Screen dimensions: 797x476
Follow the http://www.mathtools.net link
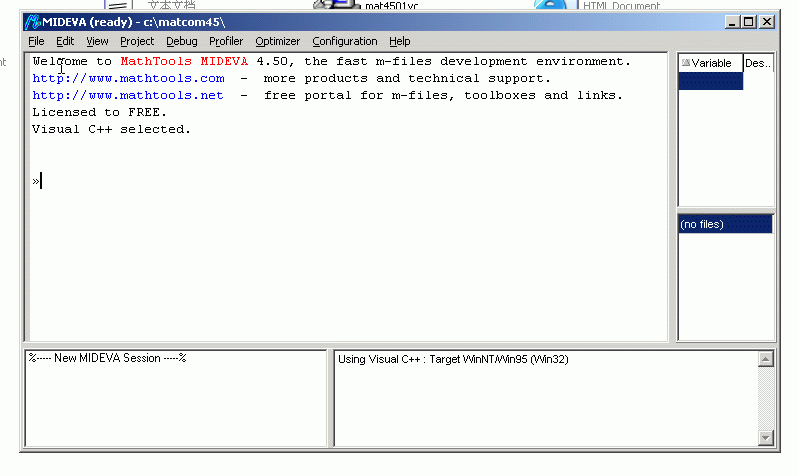click(128, 95)
